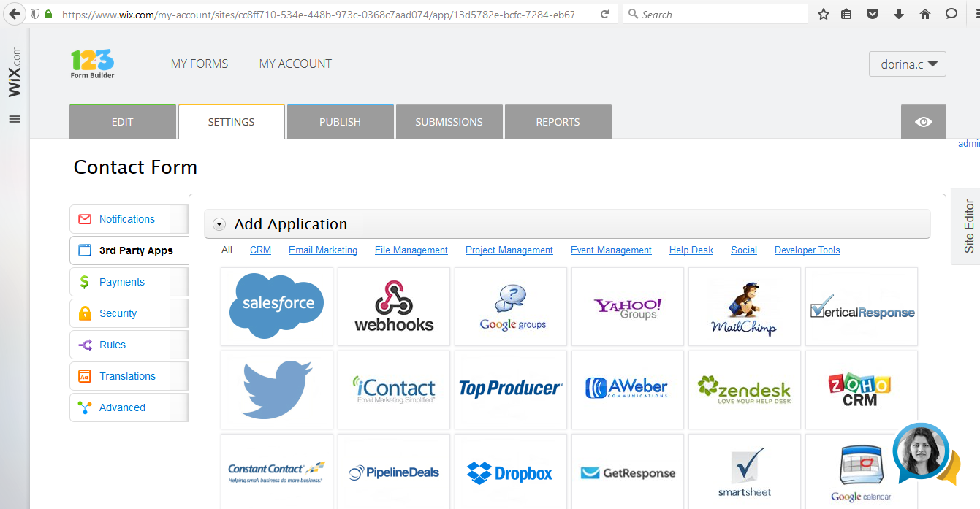980x509 pixels.
Task: Choose the Top Producer integration
Action: tap(511, 389)
